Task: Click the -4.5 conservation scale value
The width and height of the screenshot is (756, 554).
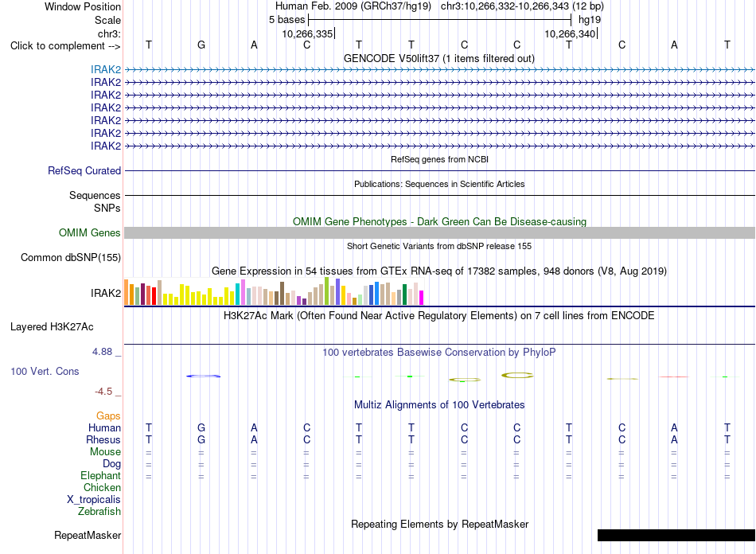Action: pyautogui.click(x=103, y=392)
